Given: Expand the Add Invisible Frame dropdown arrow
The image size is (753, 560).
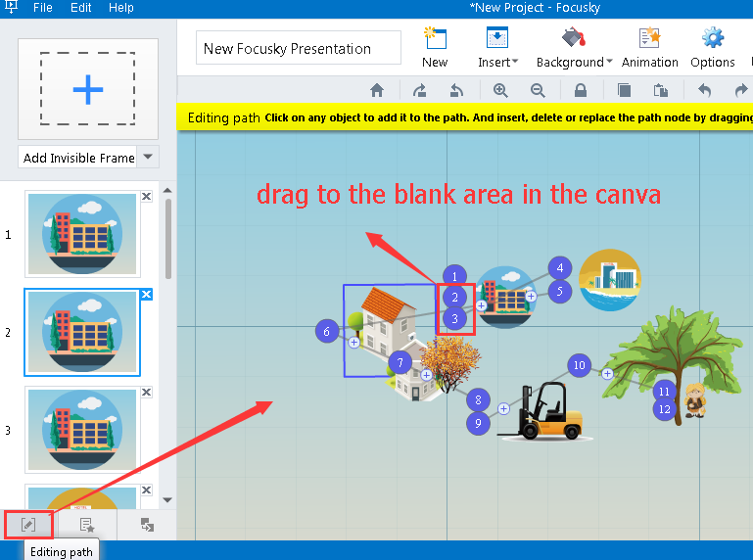Looking at the screenshot, I should coord(148,157).
